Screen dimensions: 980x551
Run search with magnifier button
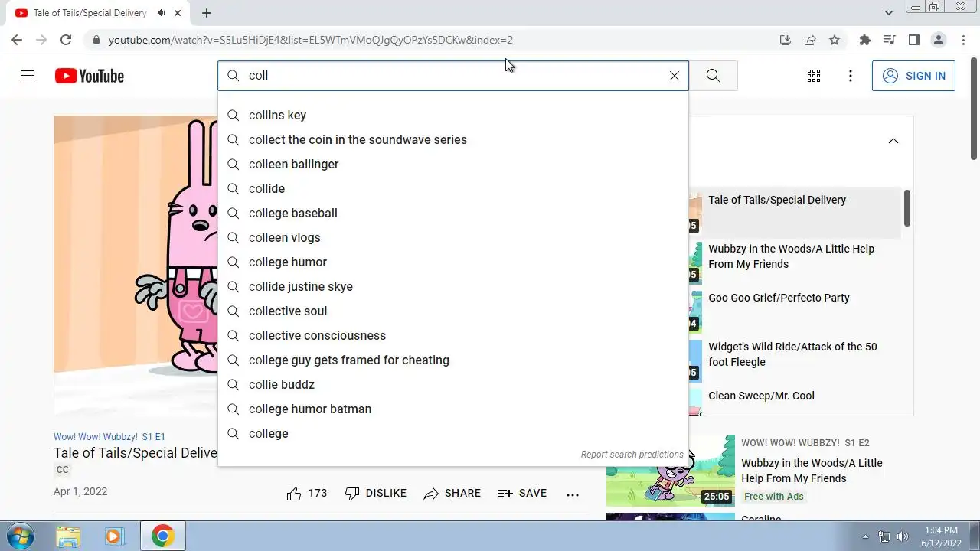[x=714, y=76]
